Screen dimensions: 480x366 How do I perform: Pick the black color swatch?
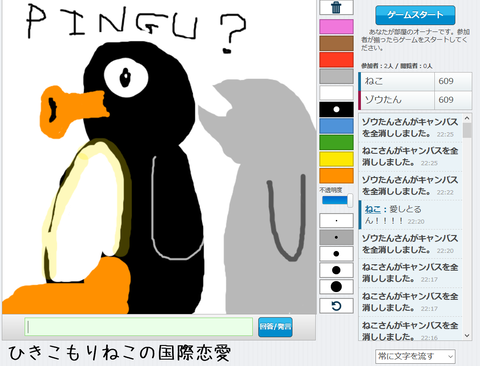coord(336,109)
